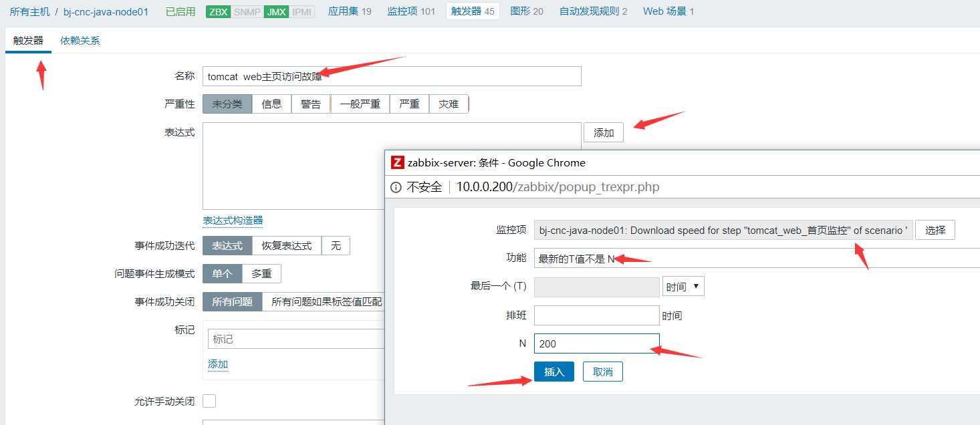Screen dimensions: 980x425
Task: Click the 监控项 item field in popup
Action: 723,231
